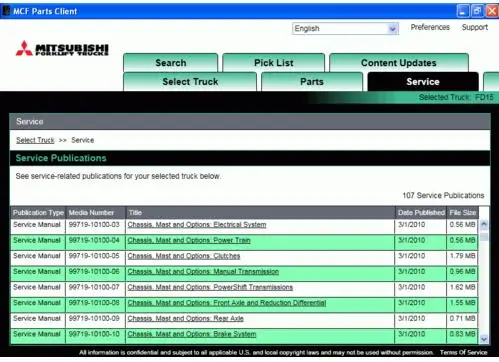This screenshot has width=499, height=362.
Task: Click the scrollbar up arrow
Action: click(484, 225)
